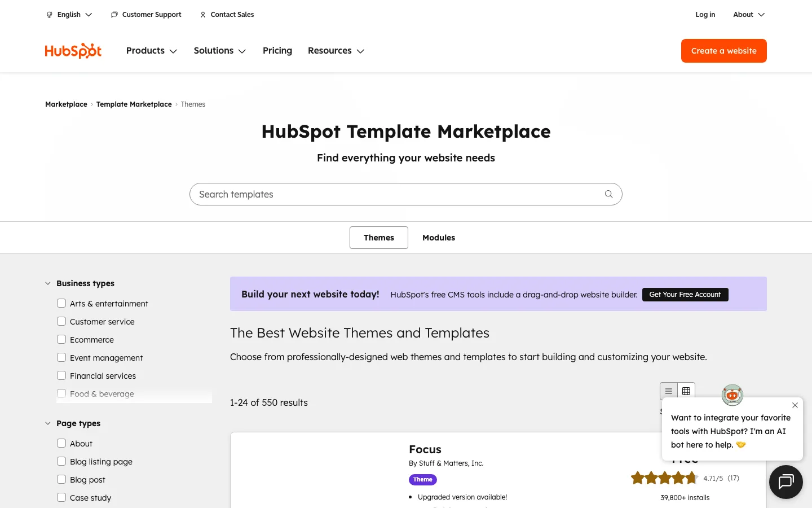Click 'By Stuff & Matters, Inc.' text

tap(446, 463)
